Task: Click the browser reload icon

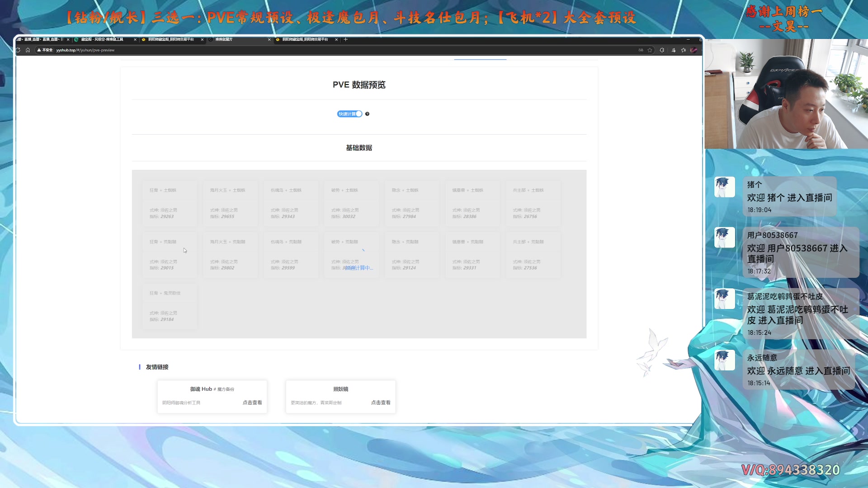Action: coord(18,50)
